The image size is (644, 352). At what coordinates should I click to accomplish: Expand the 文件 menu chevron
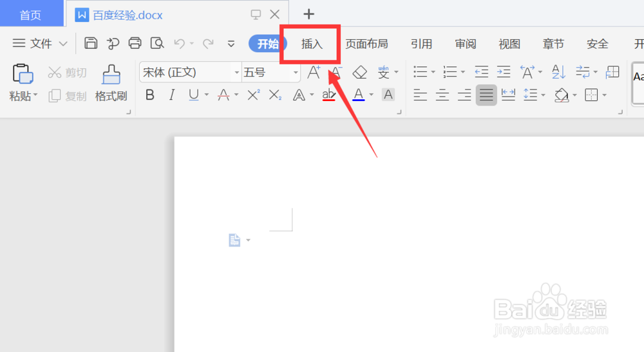click(x=63, y=44)
